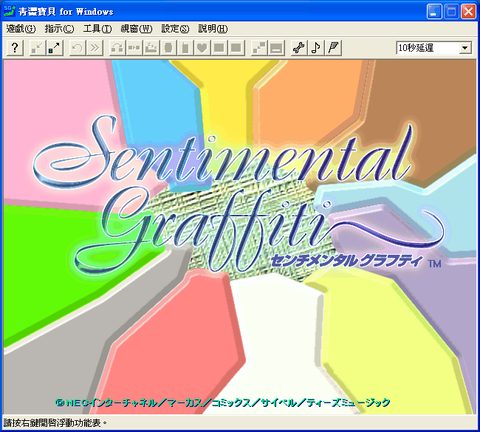Click the Sentimental Graffiti title logo
The width and height of the screenshot is (480, 432).
[x=238, y=193]
